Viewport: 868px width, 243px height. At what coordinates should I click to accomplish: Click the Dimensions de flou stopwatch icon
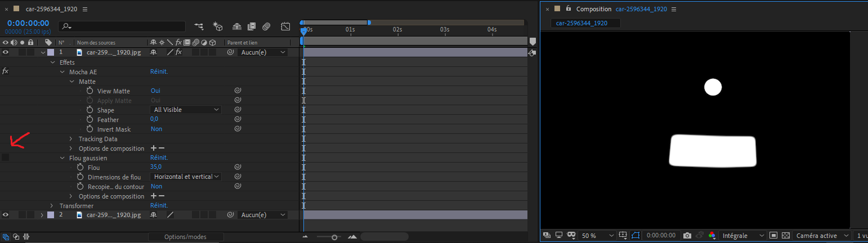[x=80, y=177]
